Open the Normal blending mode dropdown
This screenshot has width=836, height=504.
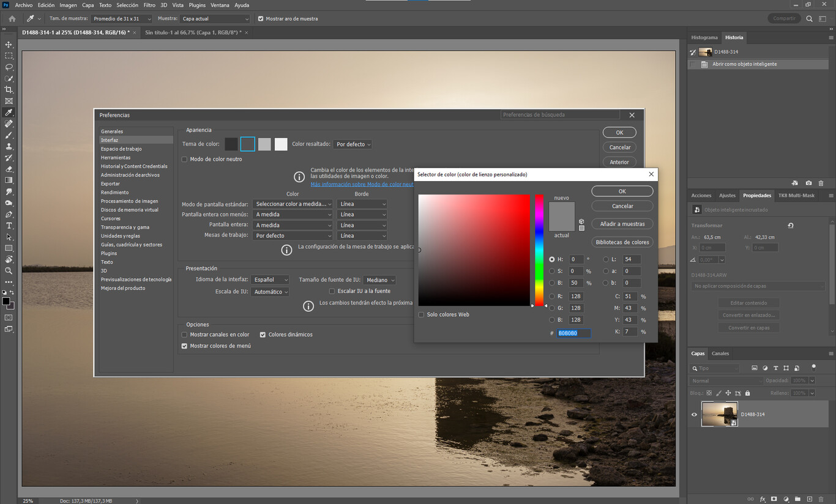pos(725,380)
